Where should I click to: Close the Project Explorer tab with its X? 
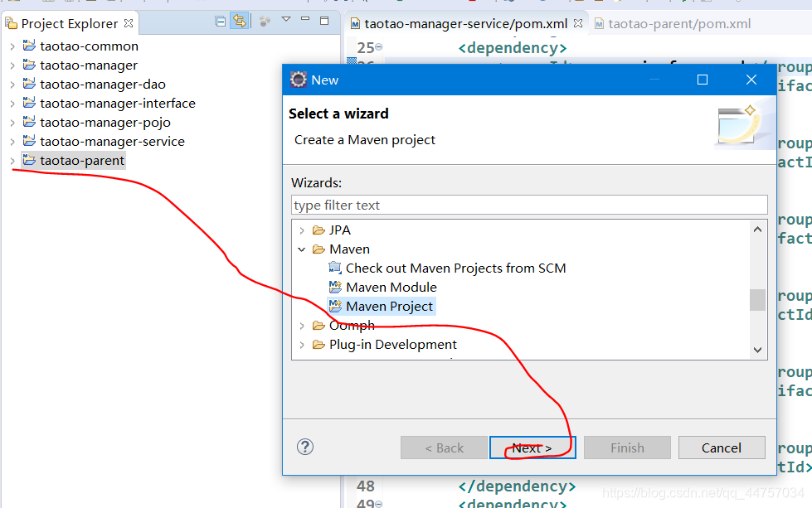pyautogui.click(x=129, y=23)
